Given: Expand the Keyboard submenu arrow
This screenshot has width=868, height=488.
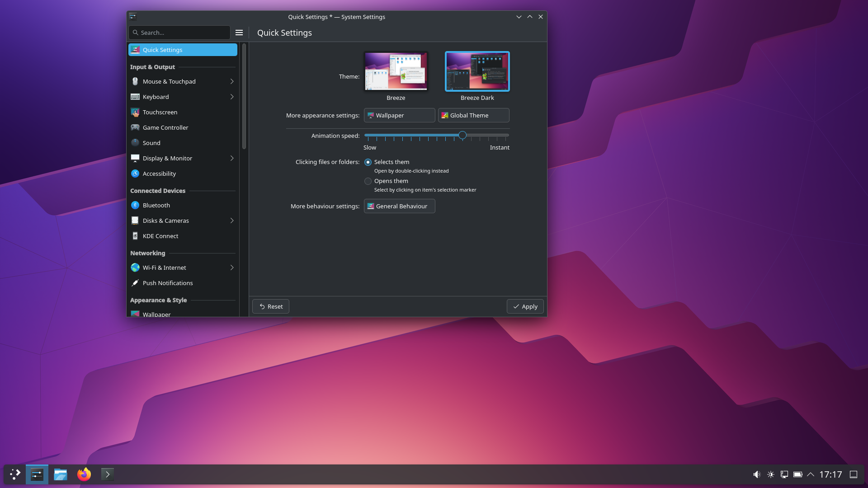Looking at the screenshot, I should pos(232,97).
